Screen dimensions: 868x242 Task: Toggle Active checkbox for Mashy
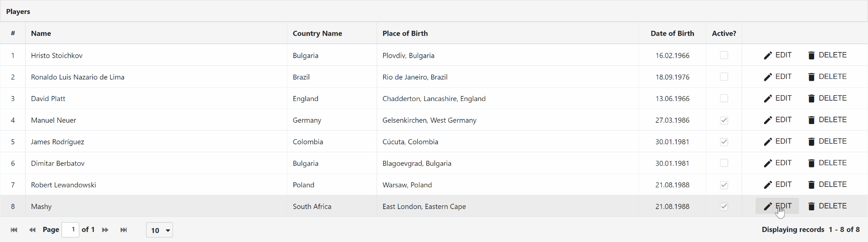tap(724, 206)
